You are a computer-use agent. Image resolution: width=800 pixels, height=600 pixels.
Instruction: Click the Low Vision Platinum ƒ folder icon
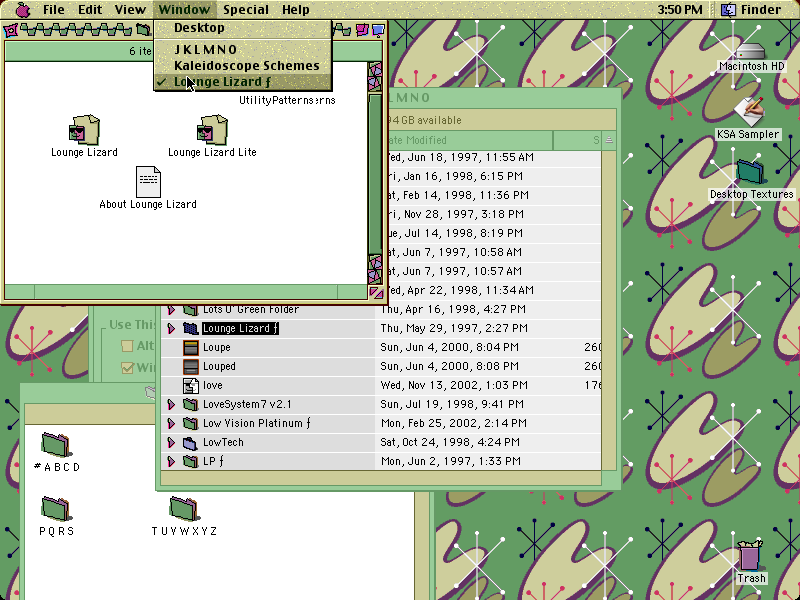click(x=190, y=423)
